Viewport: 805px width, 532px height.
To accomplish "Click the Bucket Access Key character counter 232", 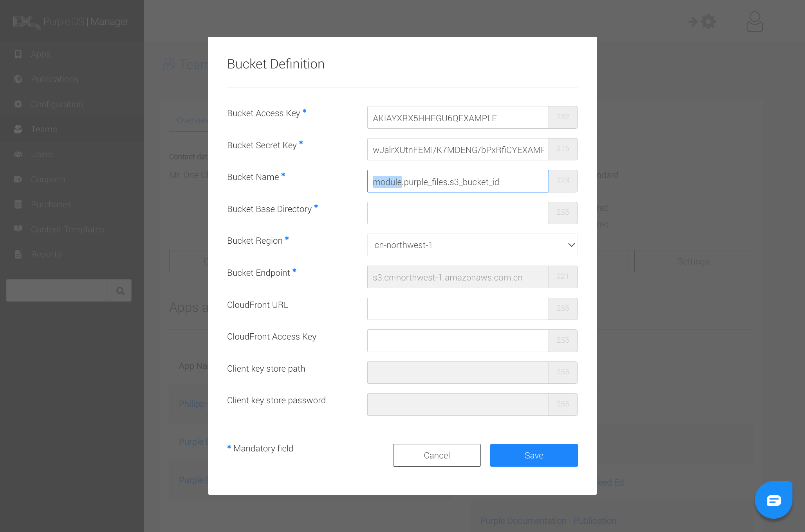I will (563, 117).
